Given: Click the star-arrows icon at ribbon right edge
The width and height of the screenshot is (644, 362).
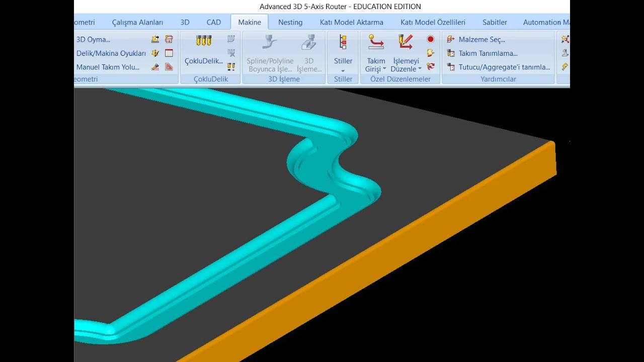Looking at the screenshot, I should tap(566, 39).
